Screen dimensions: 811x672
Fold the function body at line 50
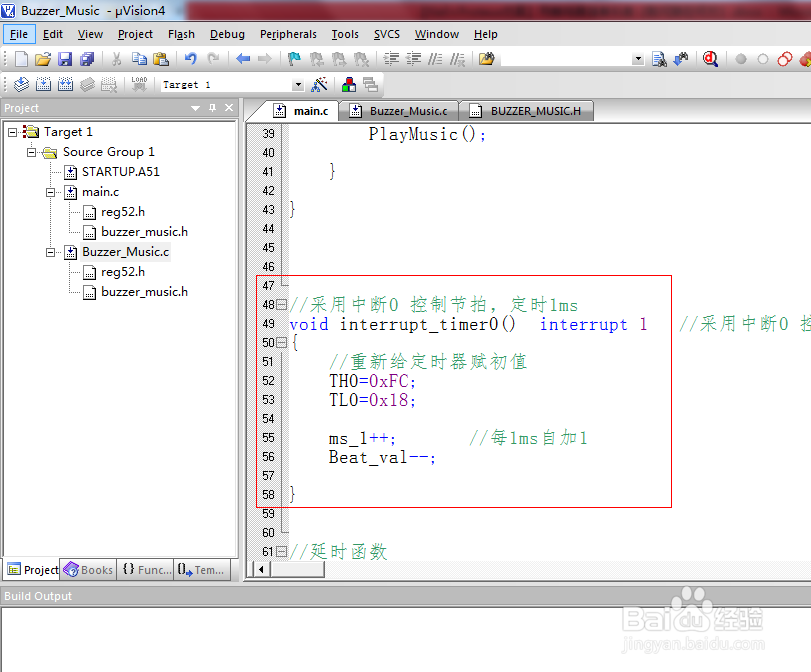(281, 342)
